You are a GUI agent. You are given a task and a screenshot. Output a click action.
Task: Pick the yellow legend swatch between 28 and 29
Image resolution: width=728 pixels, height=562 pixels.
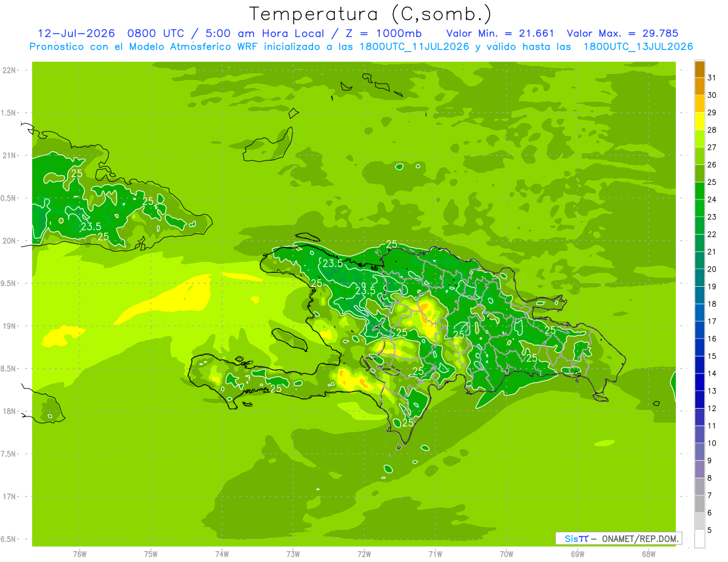[699, 121]
